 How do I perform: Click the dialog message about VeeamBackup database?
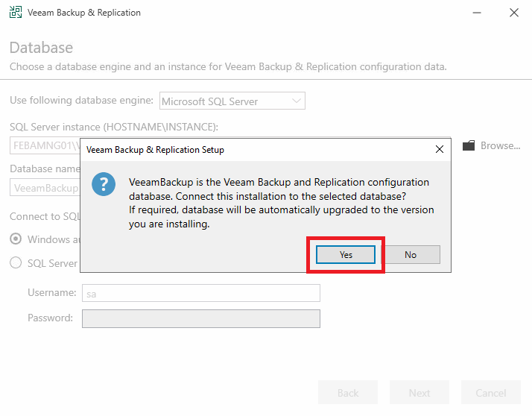click(x=281, y=203)
